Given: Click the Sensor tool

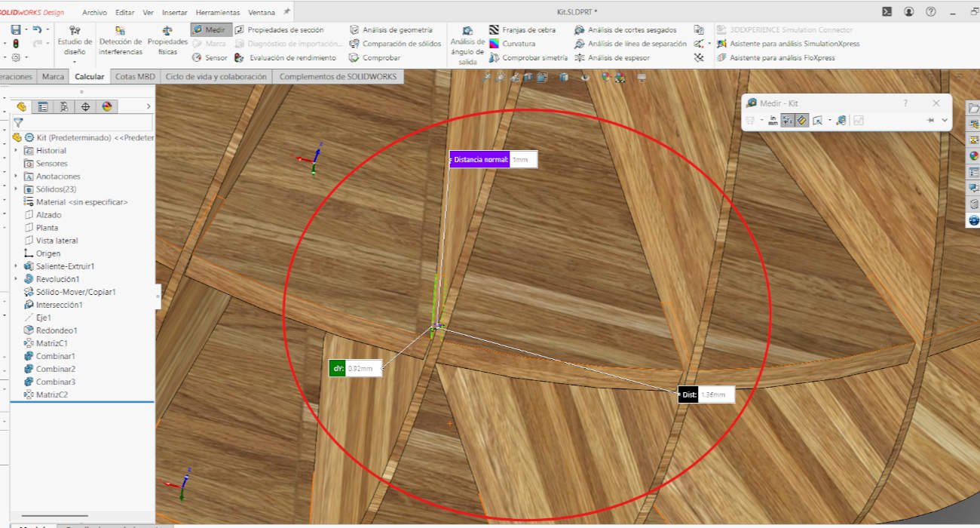Looking at the screenshot, I should point(210,57).
